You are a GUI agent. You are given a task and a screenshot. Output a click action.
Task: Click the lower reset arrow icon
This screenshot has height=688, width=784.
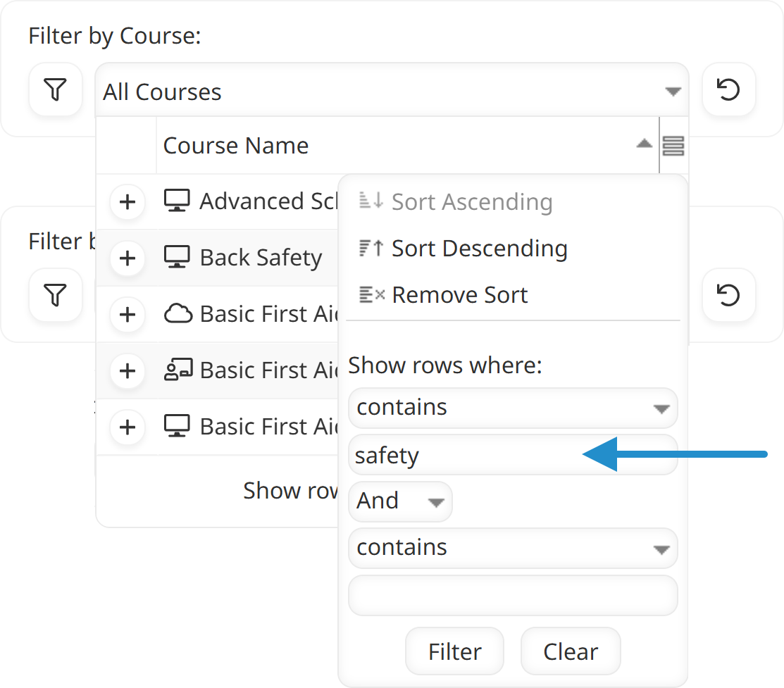[728, 295]
